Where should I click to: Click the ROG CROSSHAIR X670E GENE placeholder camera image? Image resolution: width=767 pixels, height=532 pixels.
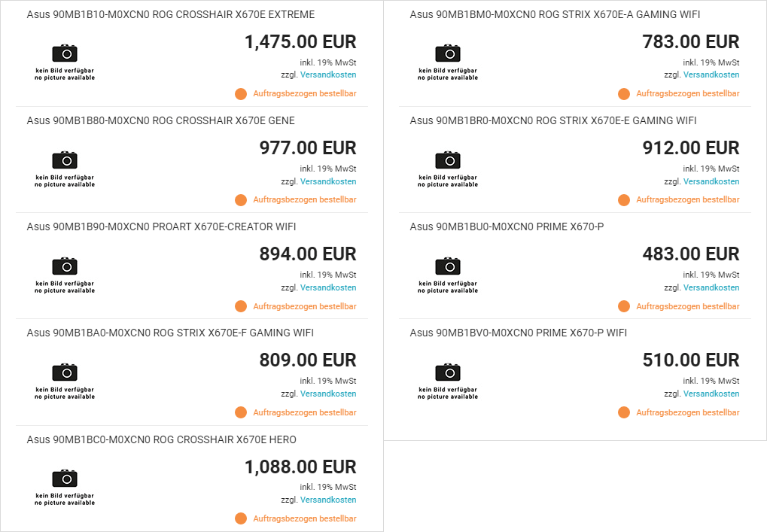[65, 169]
